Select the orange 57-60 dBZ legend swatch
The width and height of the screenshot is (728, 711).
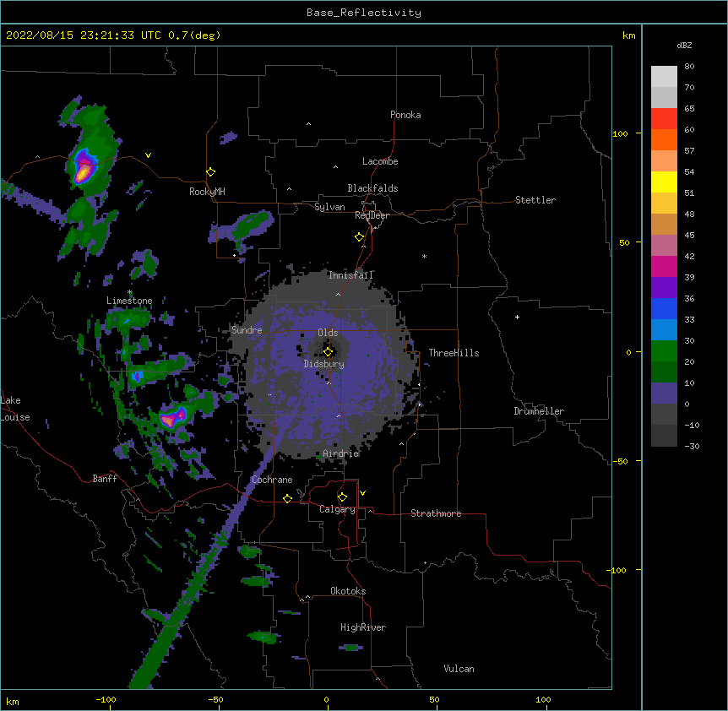click(664, 139)
